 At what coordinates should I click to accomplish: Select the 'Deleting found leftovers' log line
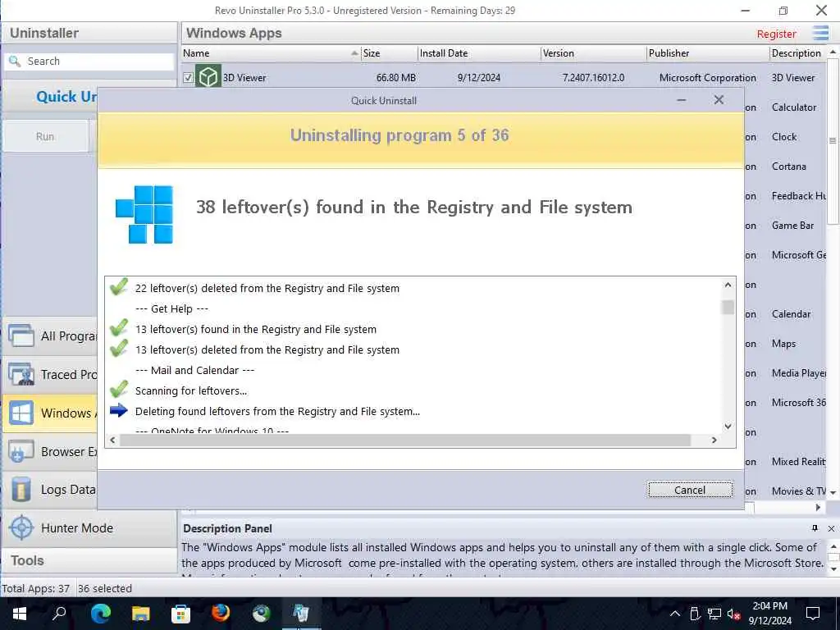pyautogui.click(x=277, y=412)
